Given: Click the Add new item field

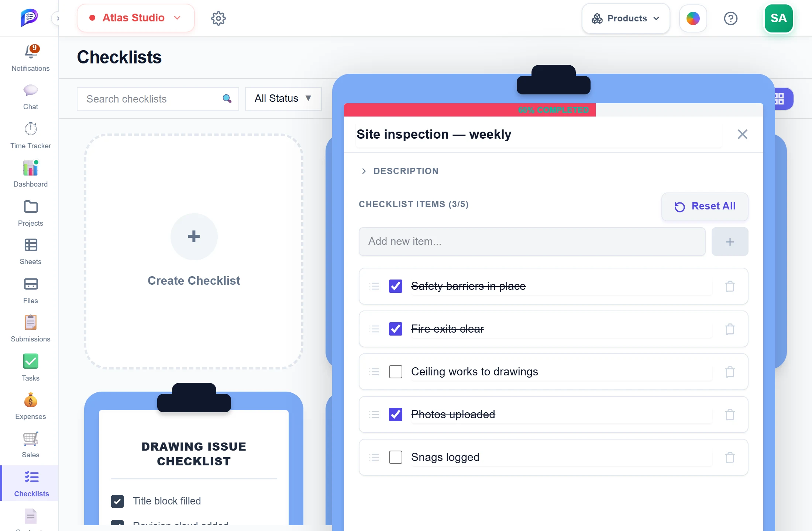Looking at the screenshot, I should pyautogui.click(x=532, y=242).
